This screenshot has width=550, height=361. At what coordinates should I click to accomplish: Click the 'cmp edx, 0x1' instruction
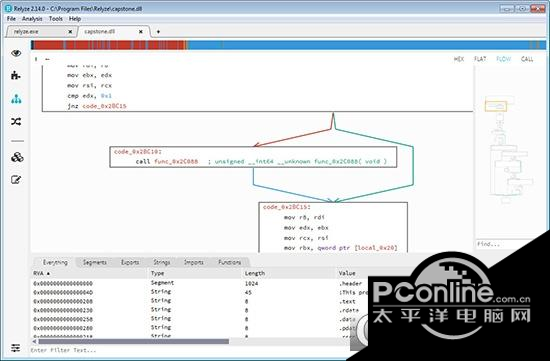coord(89,96)
